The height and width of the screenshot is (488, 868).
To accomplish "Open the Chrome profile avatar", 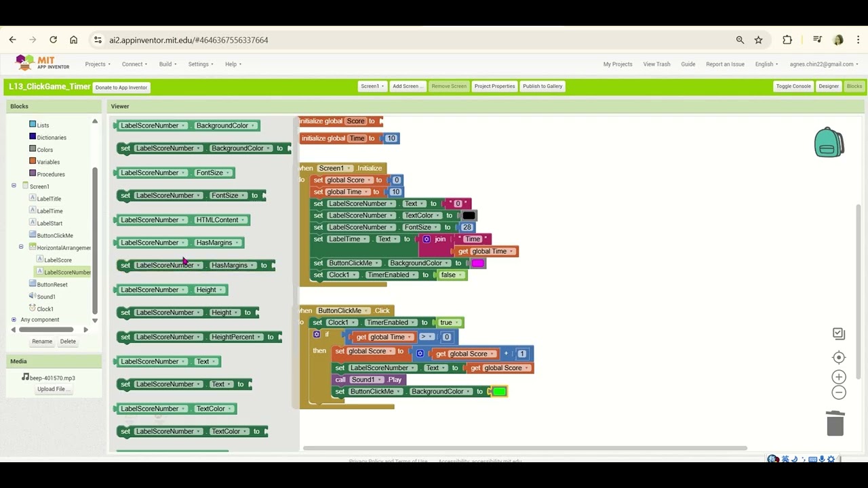I will pos(838,40).
